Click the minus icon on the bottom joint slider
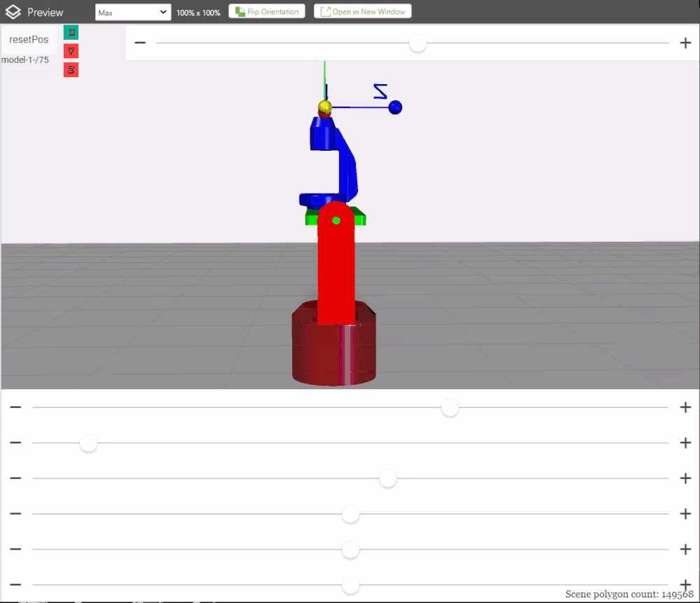Screen dimensions: 700x603 pyautogui.click(x=15, y=584)
